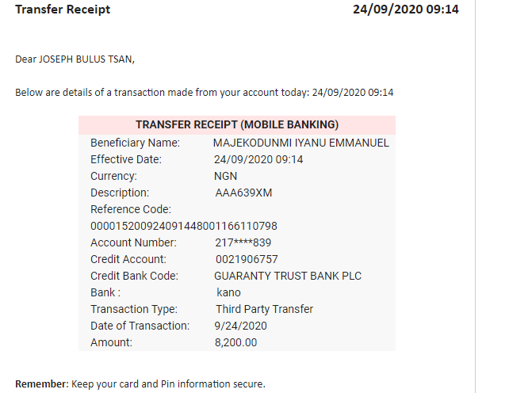Click the Reference Code label

pos(131,209)
